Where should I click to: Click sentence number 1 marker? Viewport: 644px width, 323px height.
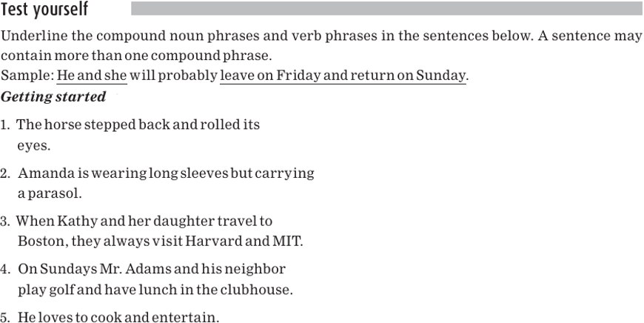5,125
